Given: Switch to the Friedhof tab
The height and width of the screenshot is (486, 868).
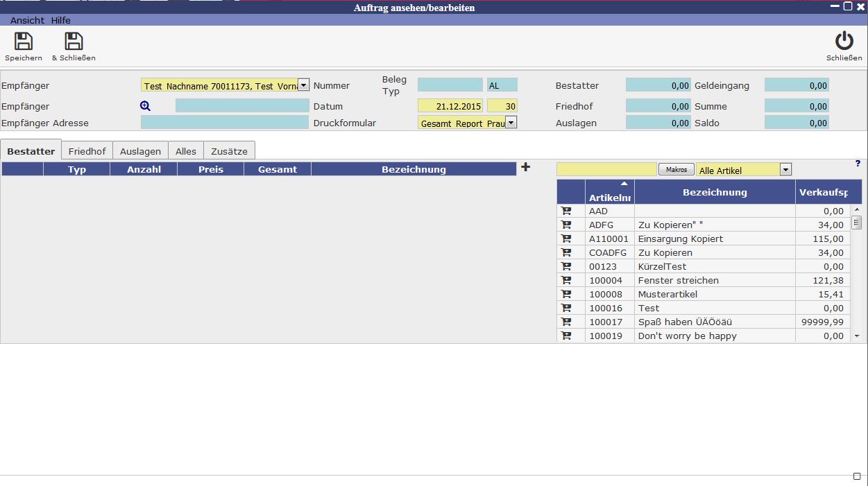Looking at the screenshot, I should 87,151.
